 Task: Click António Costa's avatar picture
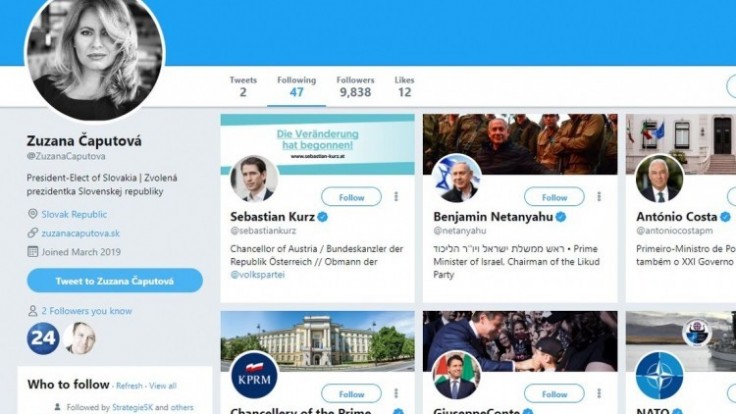660,179
